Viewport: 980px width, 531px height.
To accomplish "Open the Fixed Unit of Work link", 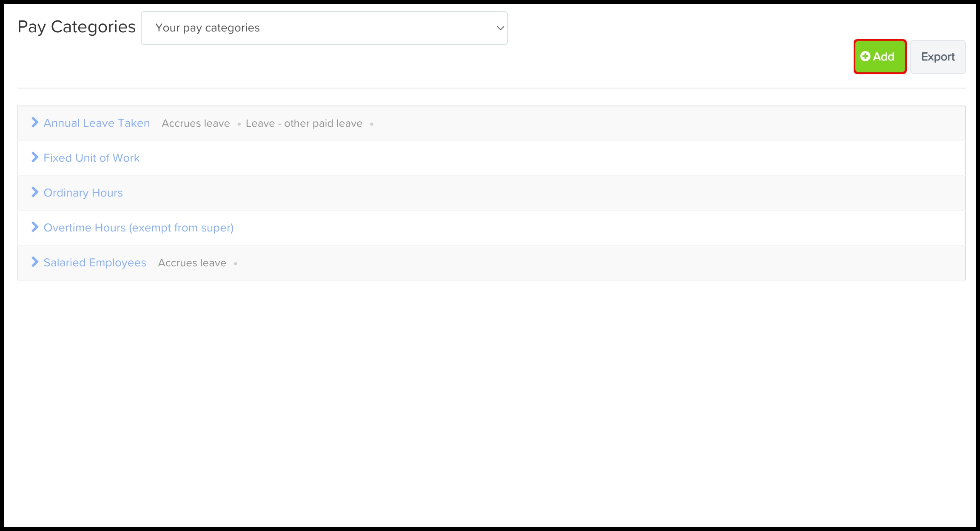I will point(91,158).
